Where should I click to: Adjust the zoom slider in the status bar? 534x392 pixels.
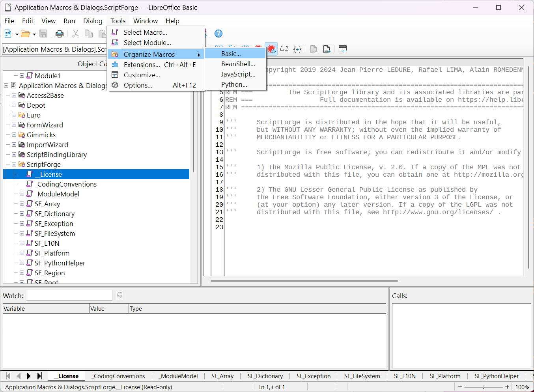pyautogui.click(x=483, y=387)
